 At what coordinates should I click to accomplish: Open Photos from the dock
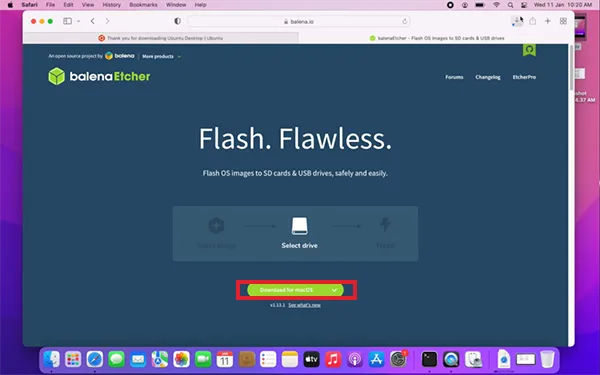coord(181,359)
